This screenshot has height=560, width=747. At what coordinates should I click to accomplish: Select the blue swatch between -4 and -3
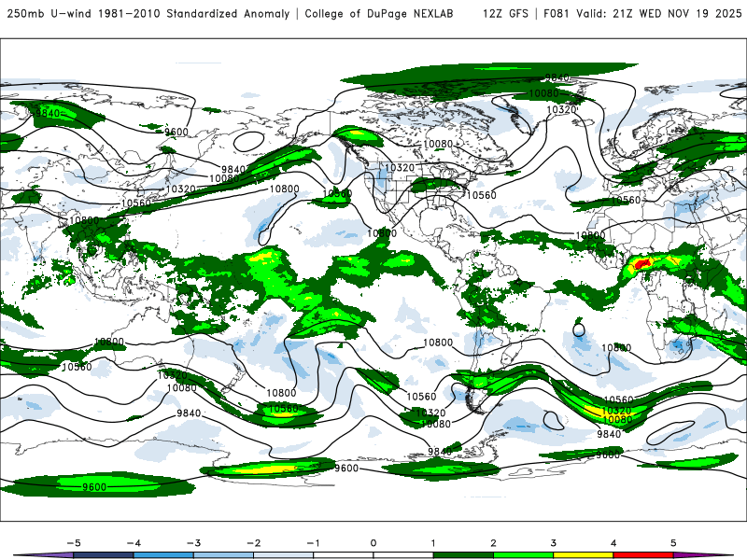163,555
